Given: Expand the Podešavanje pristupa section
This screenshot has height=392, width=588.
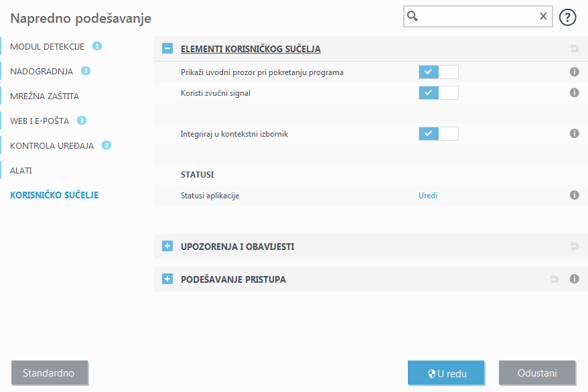Looking at the screenshot, I should 167,279.
